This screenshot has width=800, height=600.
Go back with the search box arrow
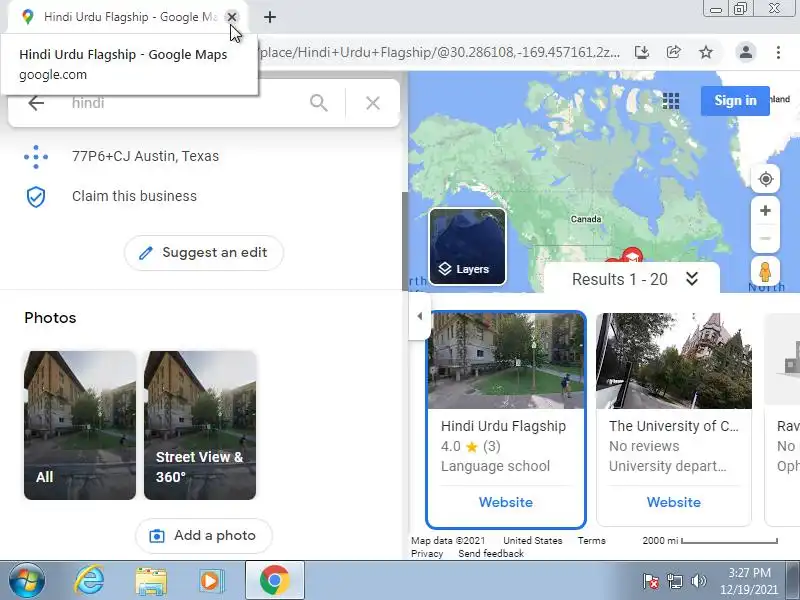[36, 103]
